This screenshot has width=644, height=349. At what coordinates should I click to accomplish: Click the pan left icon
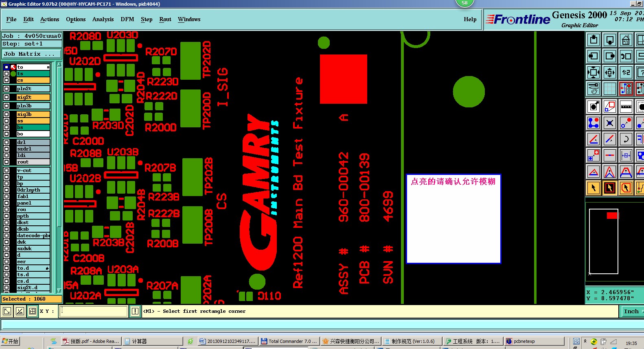[594, 56]
